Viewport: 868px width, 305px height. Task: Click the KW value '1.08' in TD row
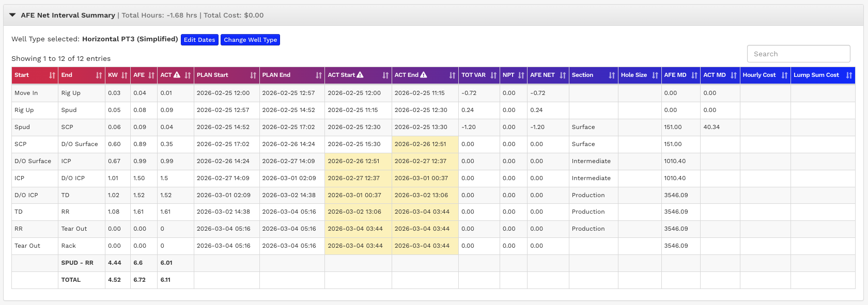pyautogui.click(x=114, y=212)
